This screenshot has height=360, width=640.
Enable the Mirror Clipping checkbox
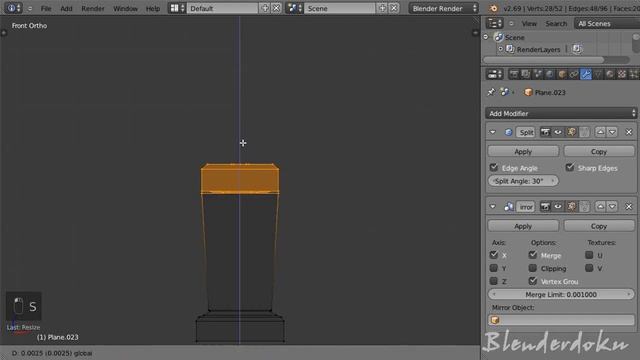coord(533,268)
